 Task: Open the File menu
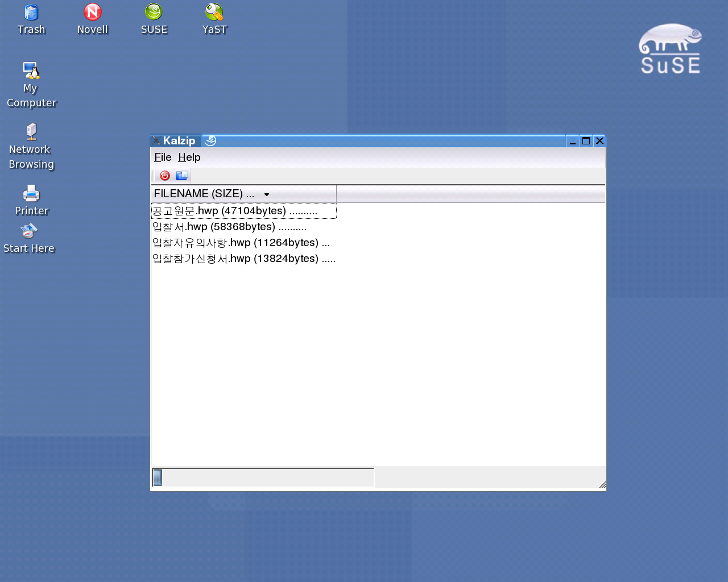[163, 157]
